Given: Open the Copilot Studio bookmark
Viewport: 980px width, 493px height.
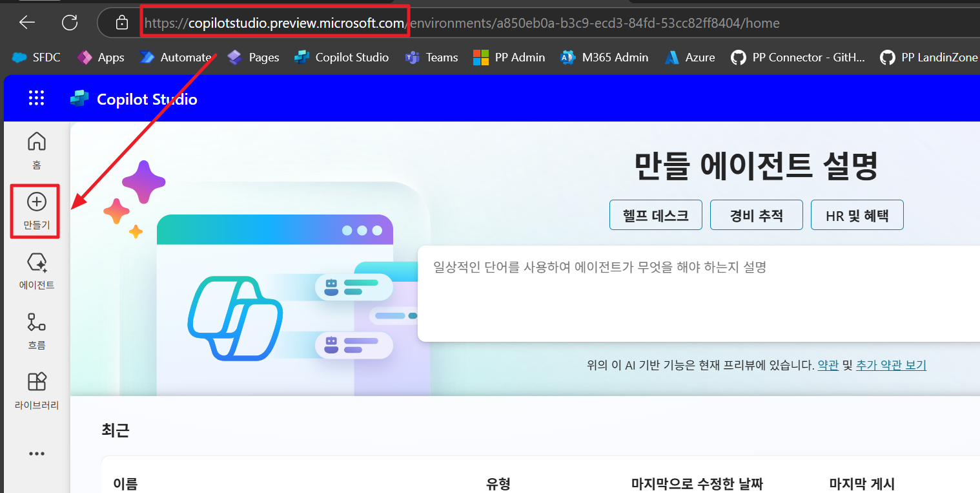Looking at the screenshot, I should click(342, 58).
